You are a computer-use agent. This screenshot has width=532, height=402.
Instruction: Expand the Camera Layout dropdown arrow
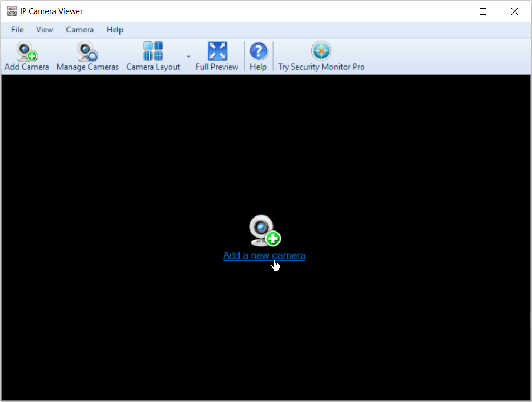(189, 56)
